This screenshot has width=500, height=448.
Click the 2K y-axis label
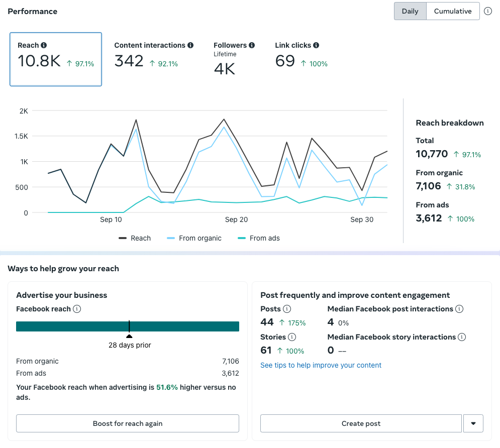tap(24, 111)
